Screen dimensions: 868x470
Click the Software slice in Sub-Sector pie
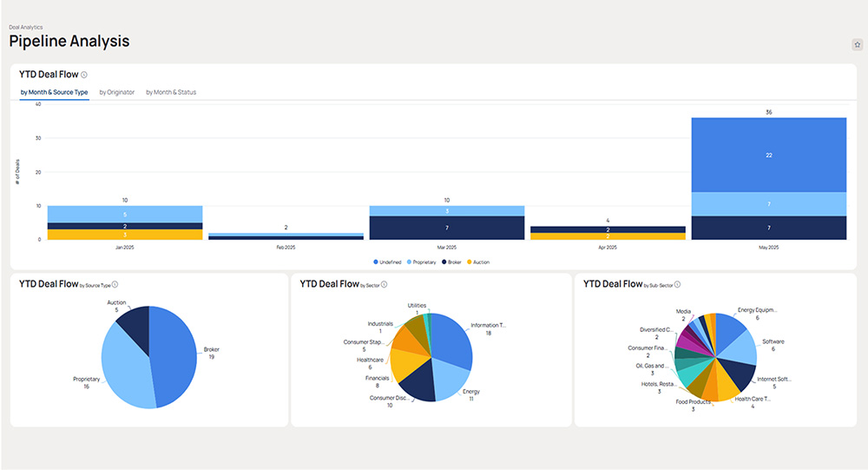pos(738,346)
